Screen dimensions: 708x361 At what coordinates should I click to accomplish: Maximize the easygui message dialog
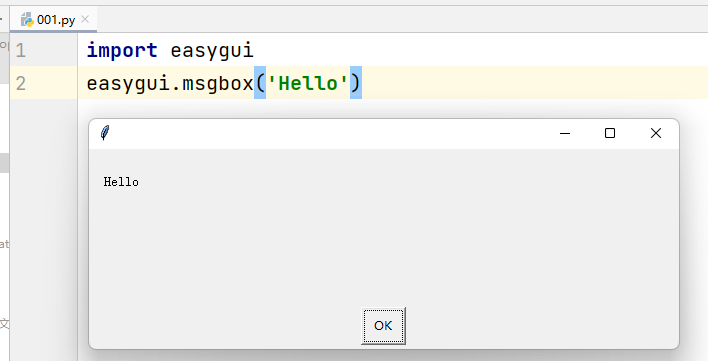tap(610, 133)
